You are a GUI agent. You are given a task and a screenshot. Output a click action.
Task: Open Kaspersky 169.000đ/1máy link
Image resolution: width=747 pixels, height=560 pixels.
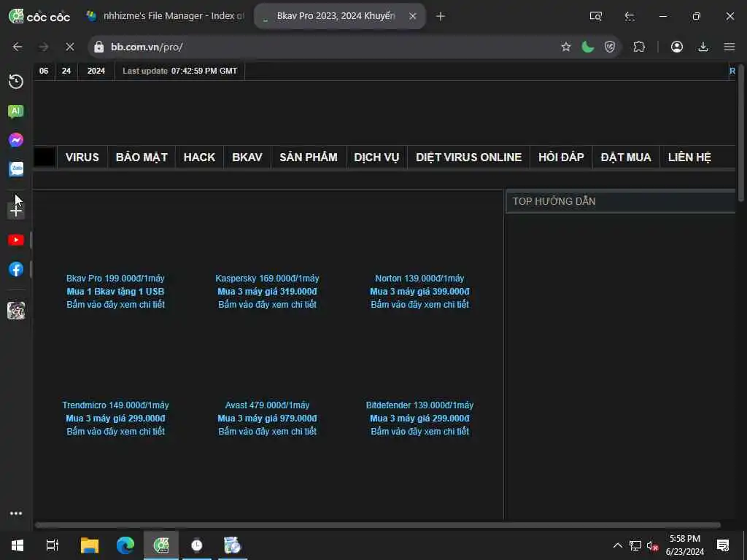click(x=267, y=278)
